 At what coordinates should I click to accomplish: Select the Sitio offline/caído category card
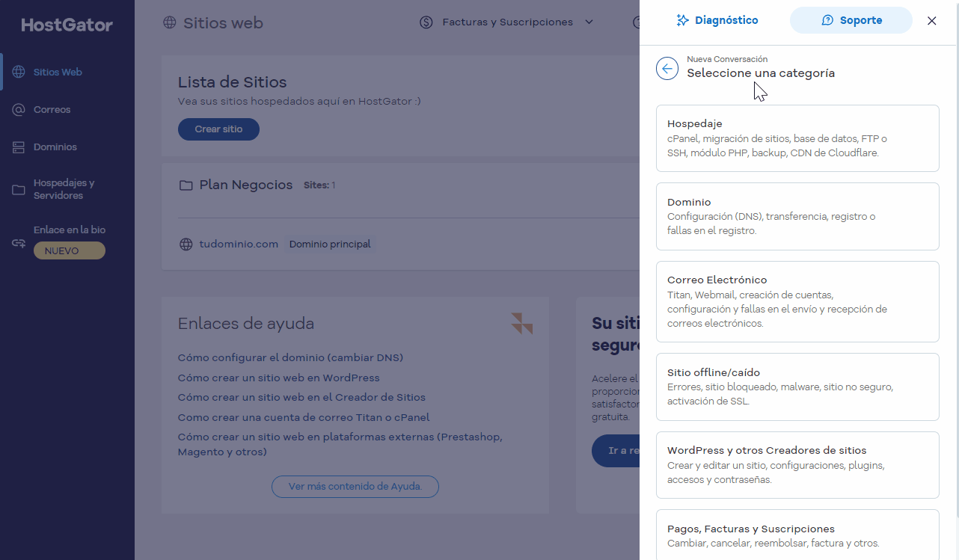pyautogui.click(x=797, y=387)
